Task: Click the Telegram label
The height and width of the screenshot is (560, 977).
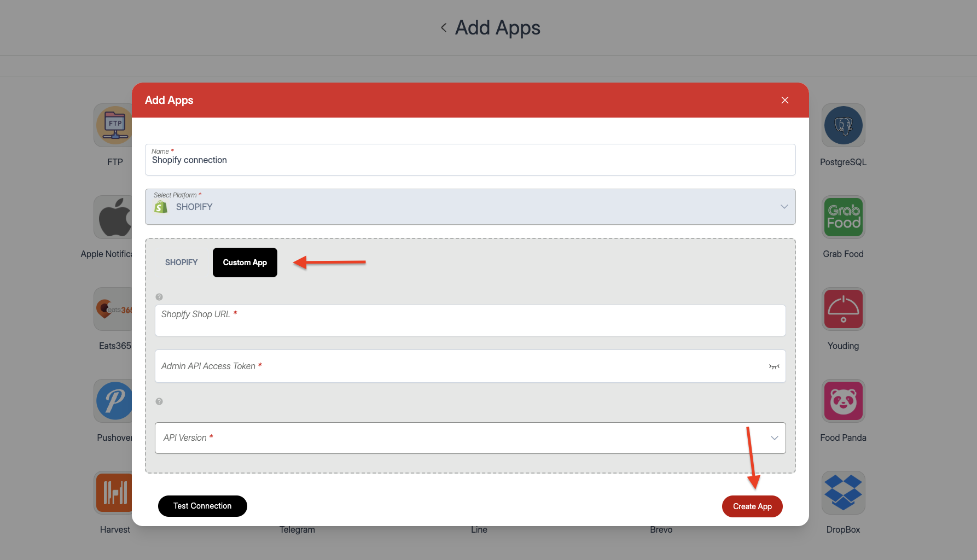Action: (297, 530)
